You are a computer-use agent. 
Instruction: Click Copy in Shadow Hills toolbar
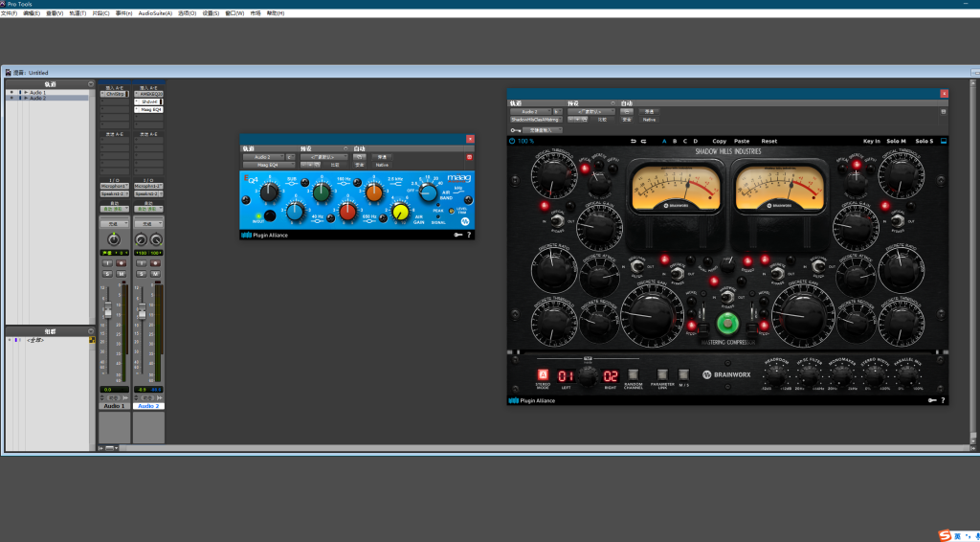click(x=720, y=142)
